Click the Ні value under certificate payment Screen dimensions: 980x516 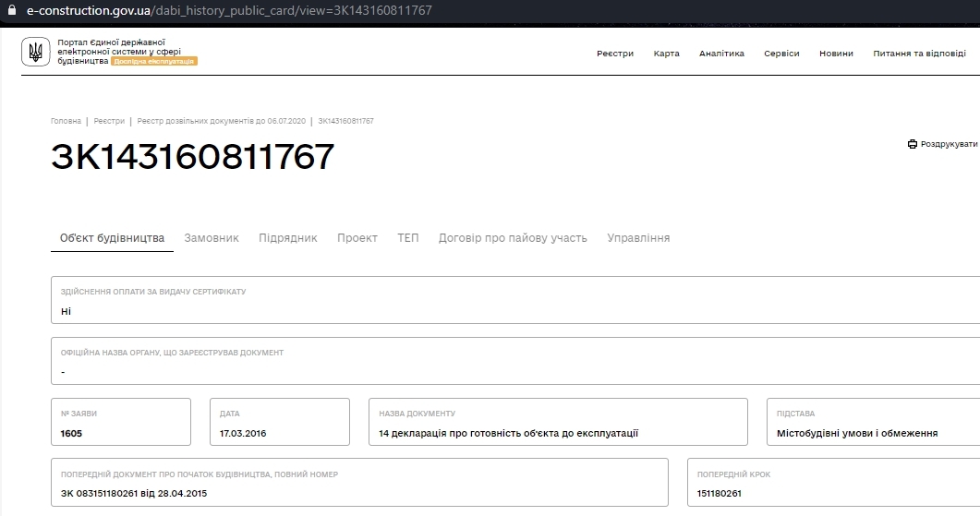pos(66,311)
